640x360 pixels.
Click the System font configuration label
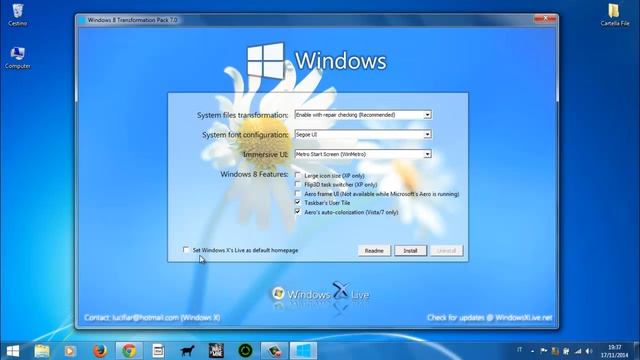click(245, 135)
